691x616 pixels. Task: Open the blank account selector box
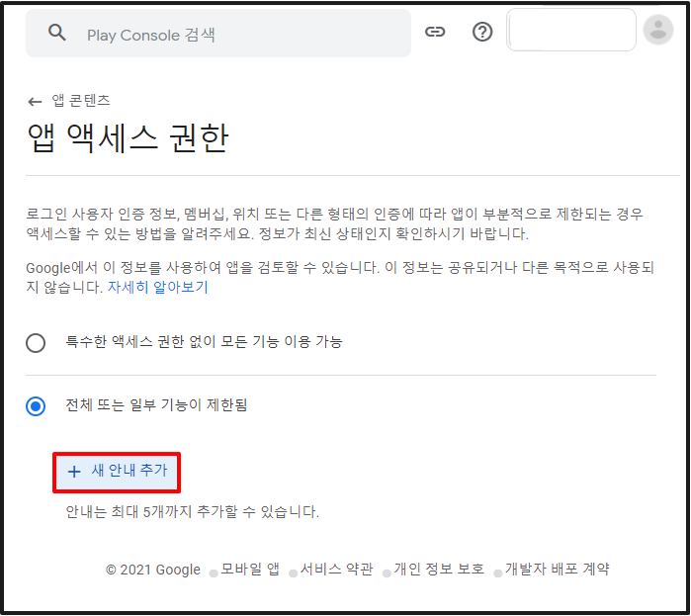click(570, 31)
